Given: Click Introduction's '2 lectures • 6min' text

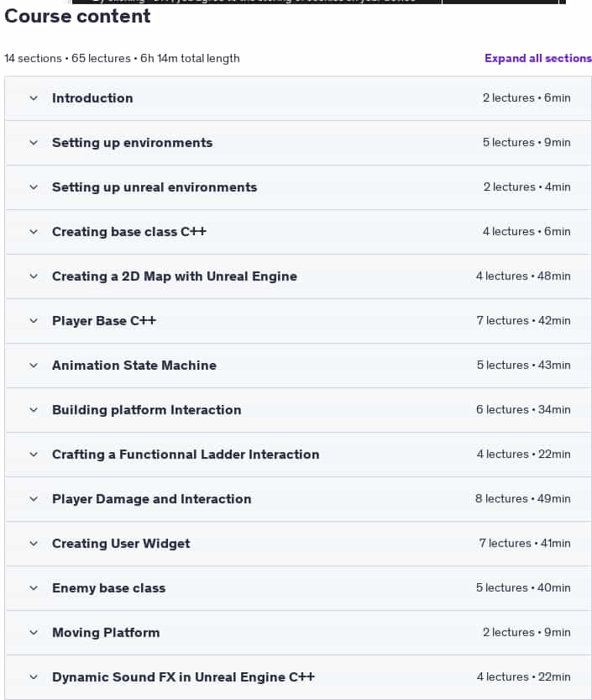Looking at the screenshot, I should point(527,97).
